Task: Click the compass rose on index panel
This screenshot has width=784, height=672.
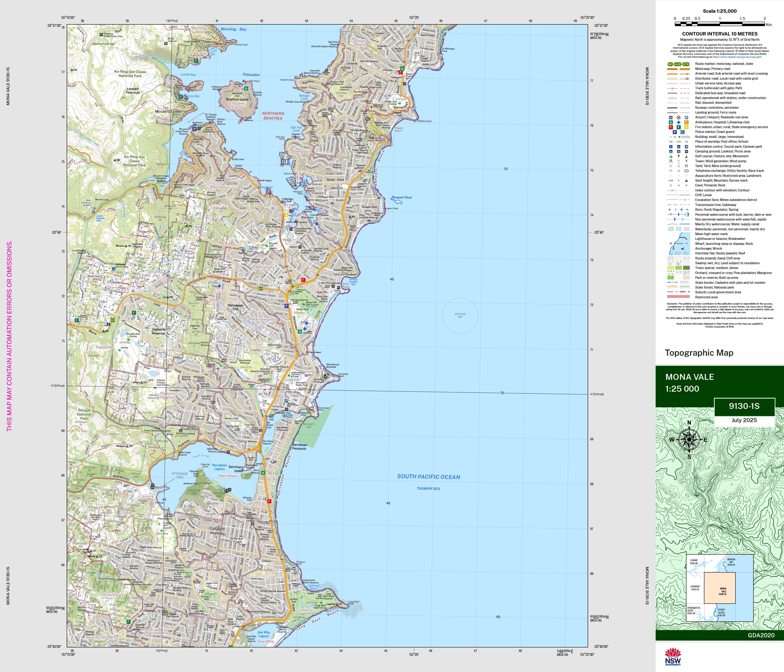Action: pos(689,440)
